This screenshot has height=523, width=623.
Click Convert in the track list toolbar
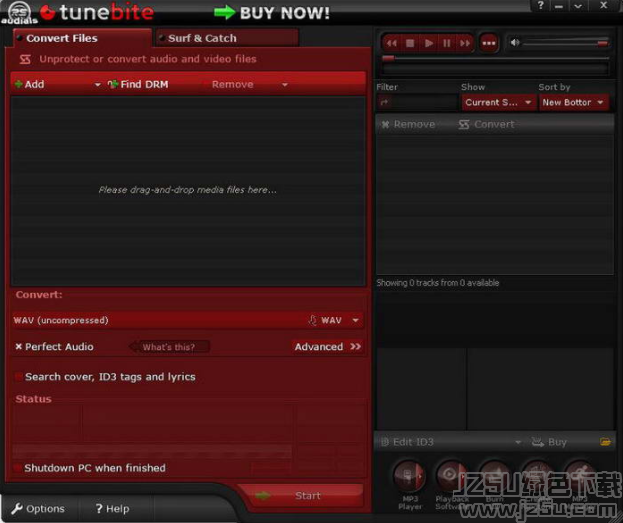tap(486, 124)
